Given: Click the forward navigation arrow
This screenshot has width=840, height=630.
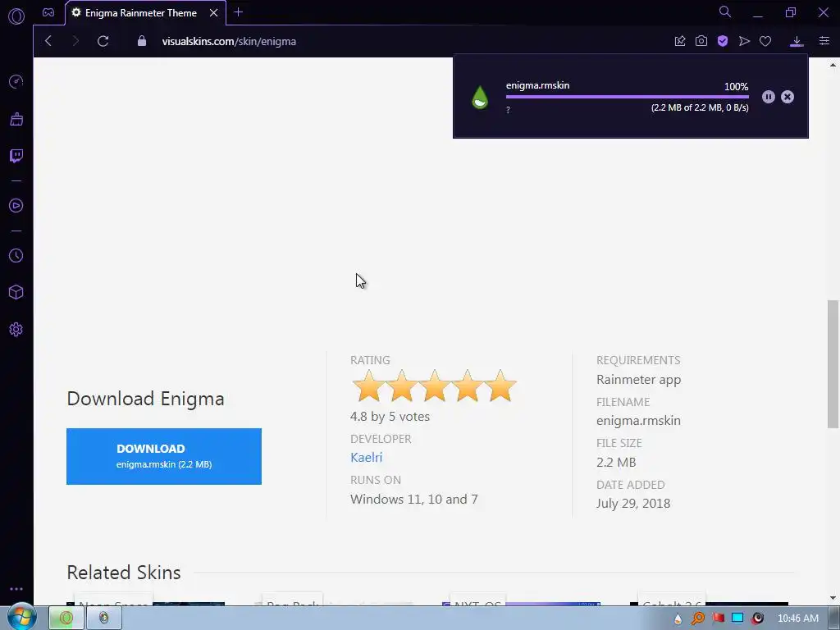Looking at the screenshot, I should (x=75, y=41).
